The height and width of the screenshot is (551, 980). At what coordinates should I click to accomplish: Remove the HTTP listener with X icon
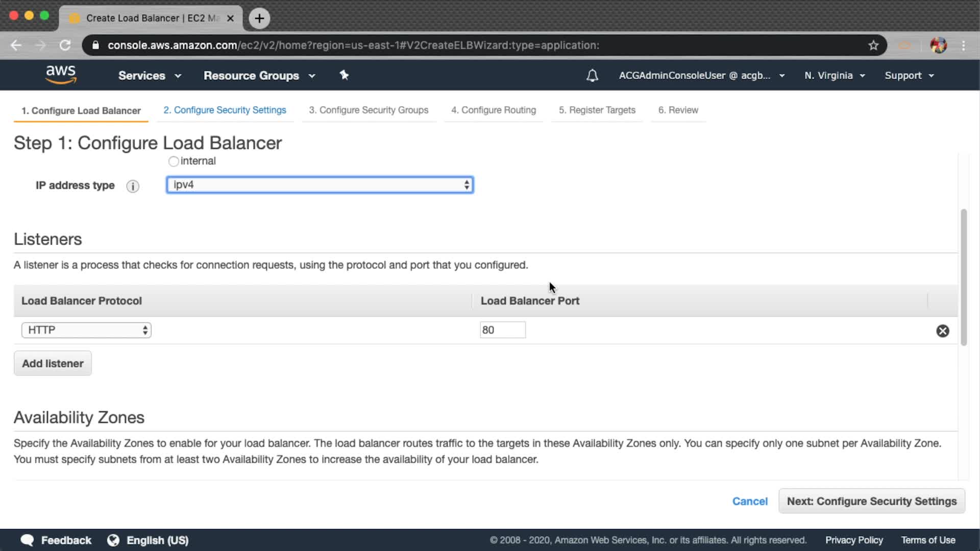pyautogui.click(x=943, y=331)
